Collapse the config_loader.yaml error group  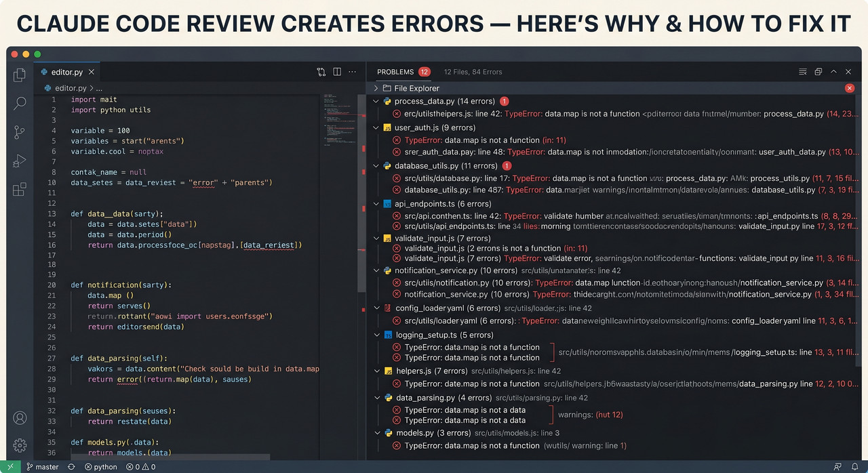[376, 308]
